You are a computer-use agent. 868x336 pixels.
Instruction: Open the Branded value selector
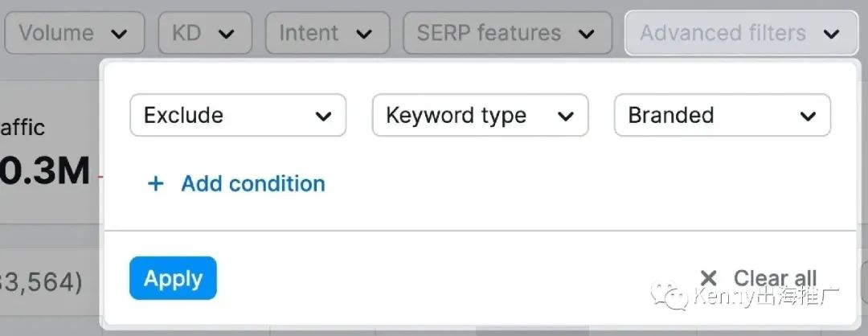pyautogui.click(x=723, y=115)
